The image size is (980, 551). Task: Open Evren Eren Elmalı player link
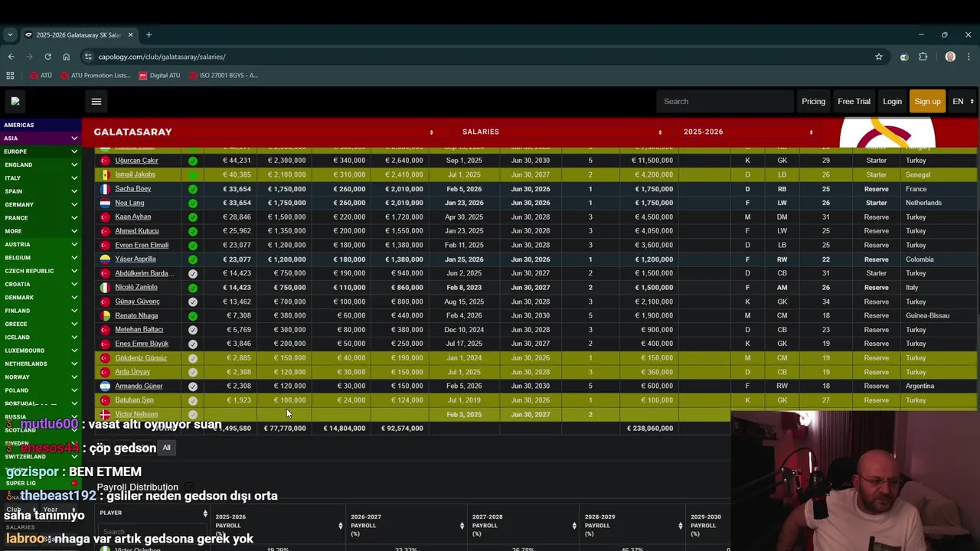click(142, 245)
